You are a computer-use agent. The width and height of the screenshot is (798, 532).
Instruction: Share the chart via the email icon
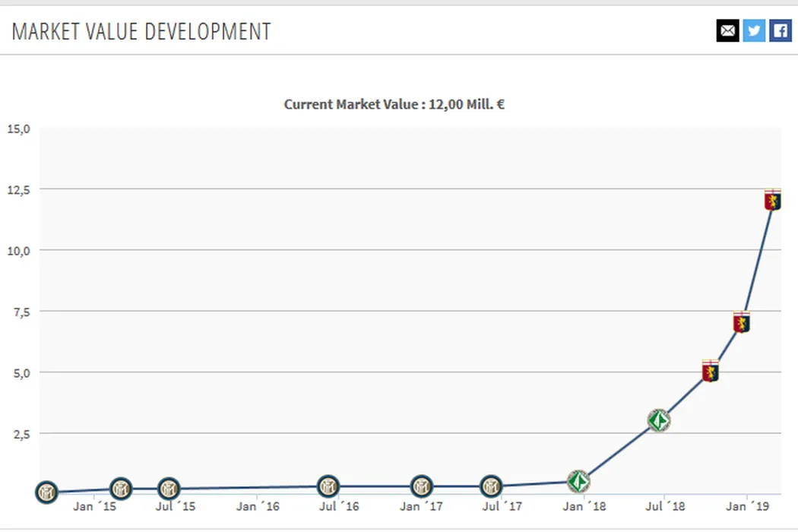point(727,30)
